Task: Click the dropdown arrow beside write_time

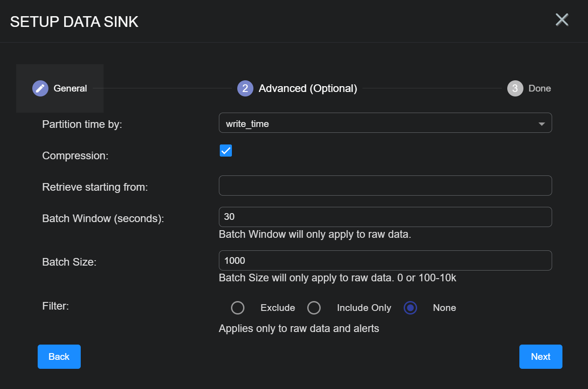Action: click(x=541, y=124)
